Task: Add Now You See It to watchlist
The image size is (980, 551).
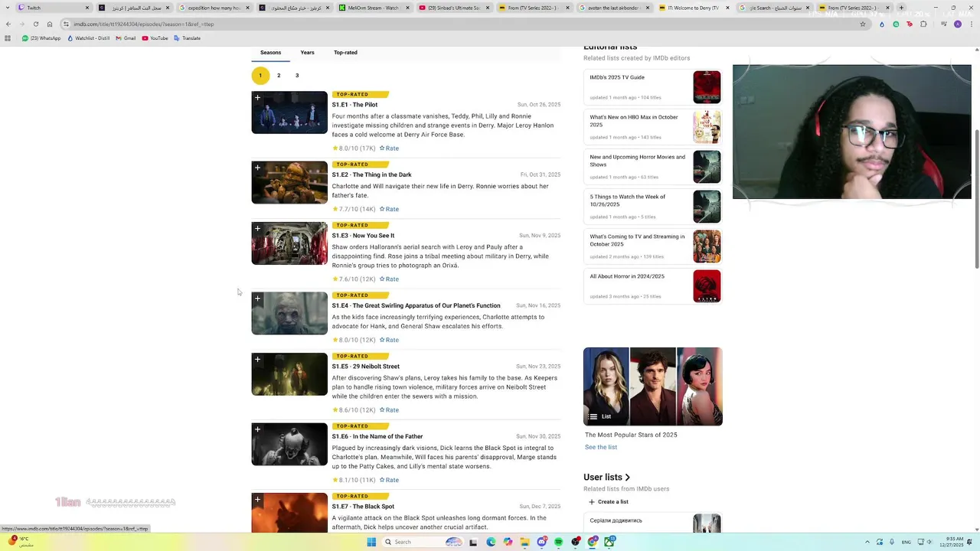Action: (257, 229)
